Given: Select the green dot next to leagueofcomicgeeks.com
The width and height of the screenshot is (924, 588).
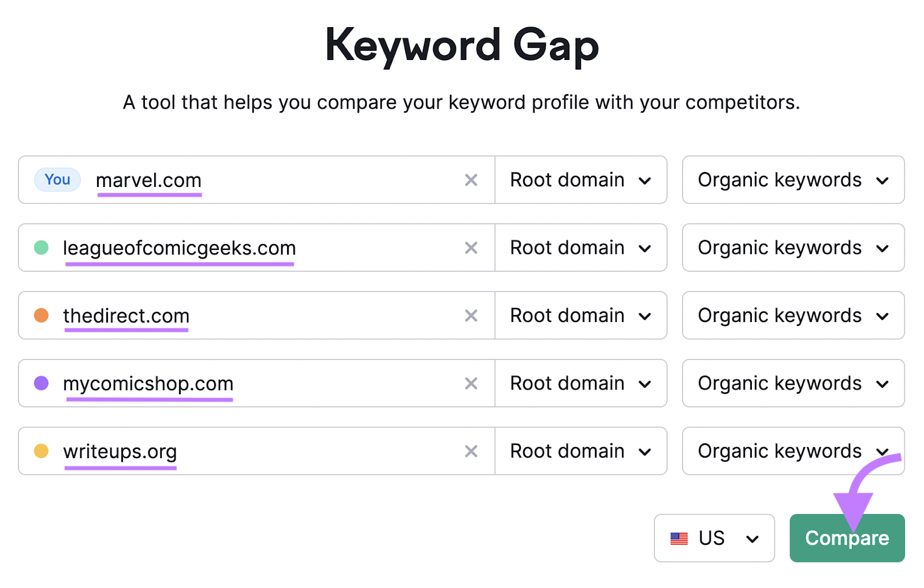Looking at the screenshot, I should 41,248.
